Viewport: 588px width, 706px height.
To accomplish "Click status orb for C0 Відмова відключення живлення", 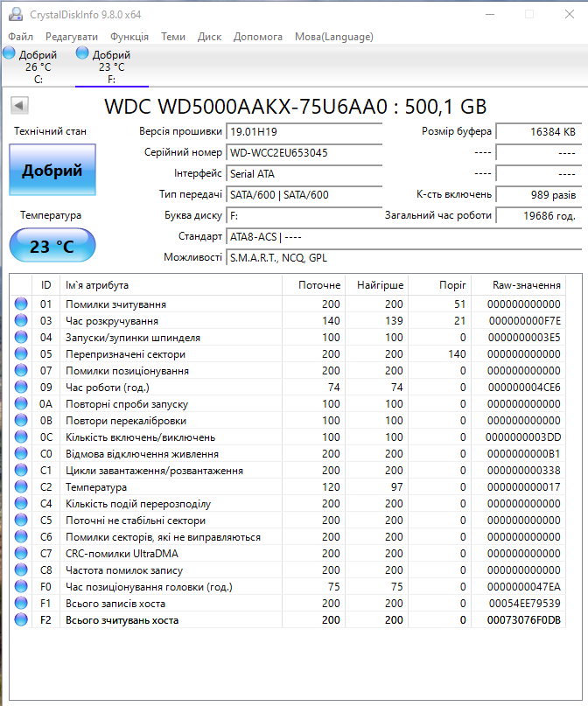I will 21,454.
